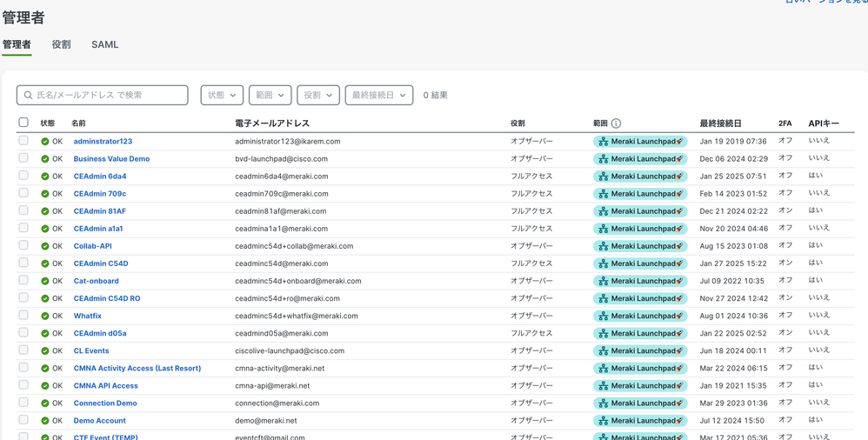Switch to the 役割 tab
This screenshot has height=440, width=868.
coord(61,44)
